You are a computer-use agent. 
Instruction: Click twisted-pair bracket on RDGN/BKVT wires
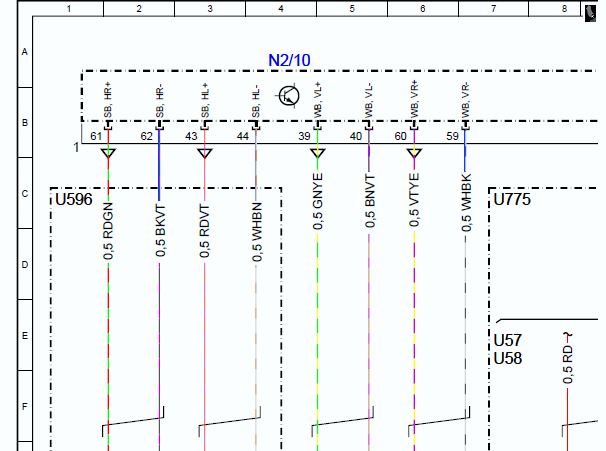coord(133,421)
